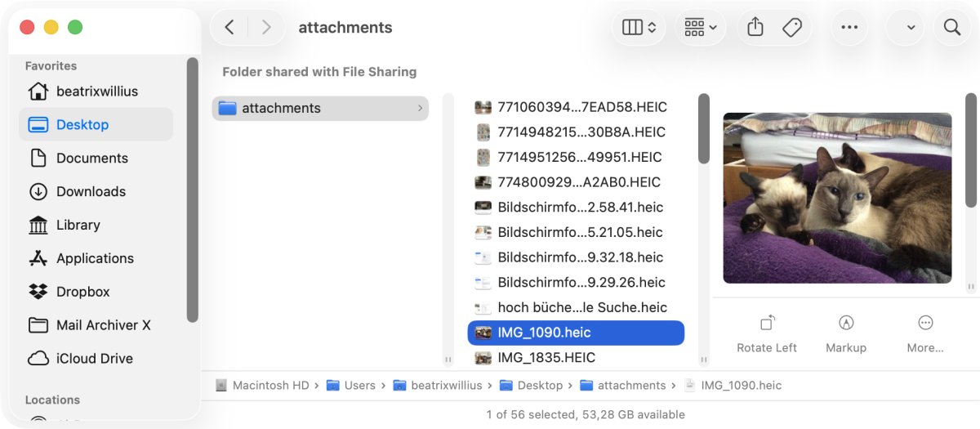Select file Bildschirmfo...9.29.26.heic
Image resolution: width=980 pixels, height=429 pixels.
[x=576, y=283]
